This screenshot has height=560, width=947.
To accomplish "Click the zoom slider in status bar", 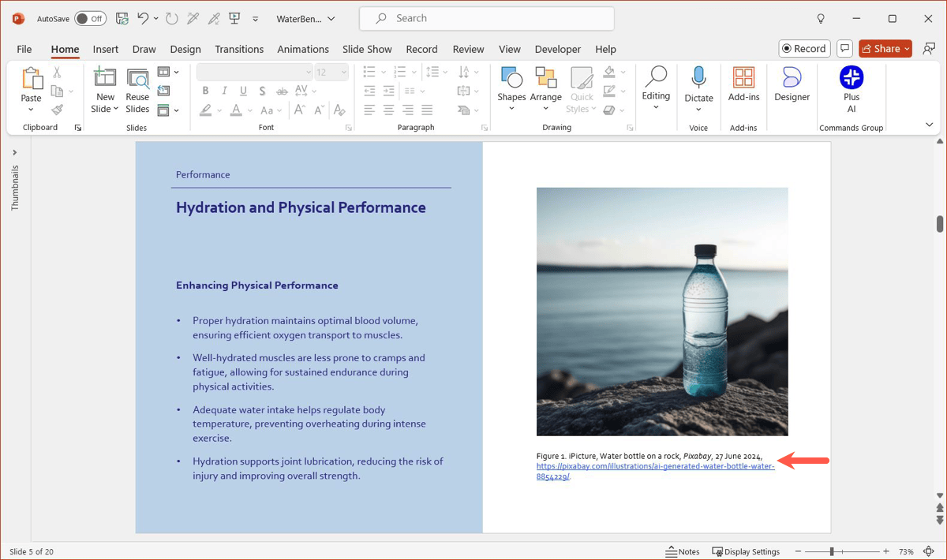I will click(841, 551).
